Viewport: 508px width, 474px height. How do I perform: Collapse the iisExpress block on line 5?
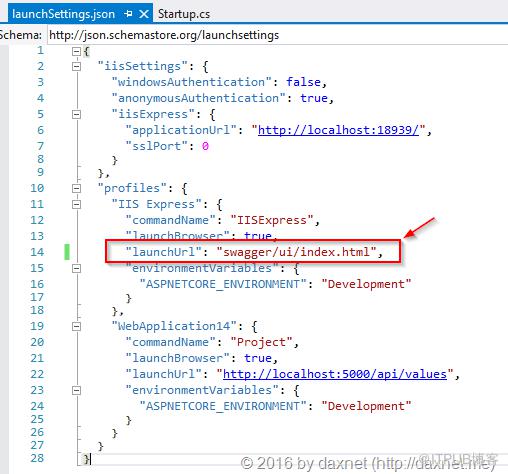coord(76,115)
